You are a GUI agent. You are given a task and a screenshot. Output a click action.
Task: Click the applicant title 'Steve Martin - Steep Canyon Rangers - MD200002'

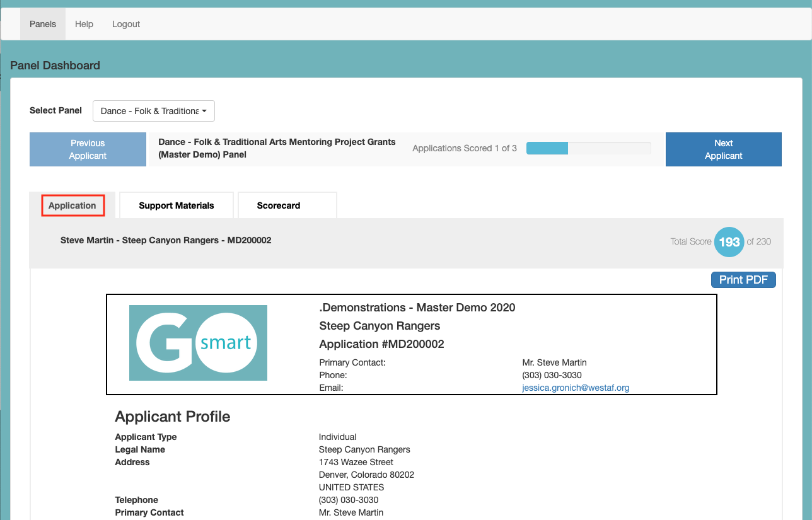click(166, 240)
